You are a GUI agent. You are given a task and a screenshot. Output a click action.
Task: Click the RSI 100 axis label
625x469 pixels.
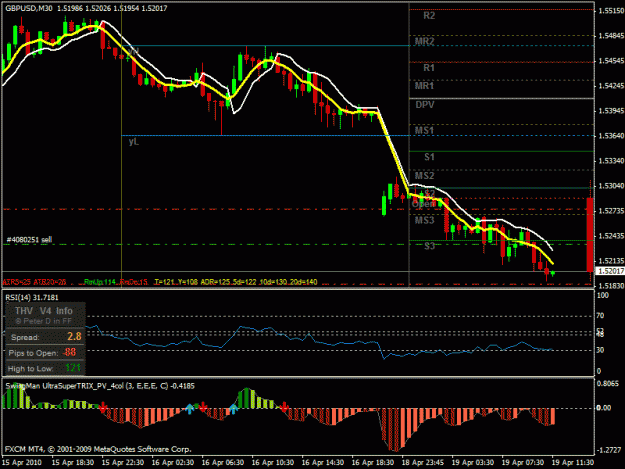pos(603,295)
